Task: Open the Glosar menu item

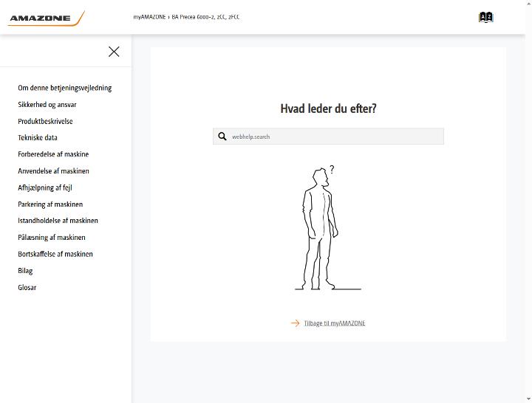Action: [27, 287]
